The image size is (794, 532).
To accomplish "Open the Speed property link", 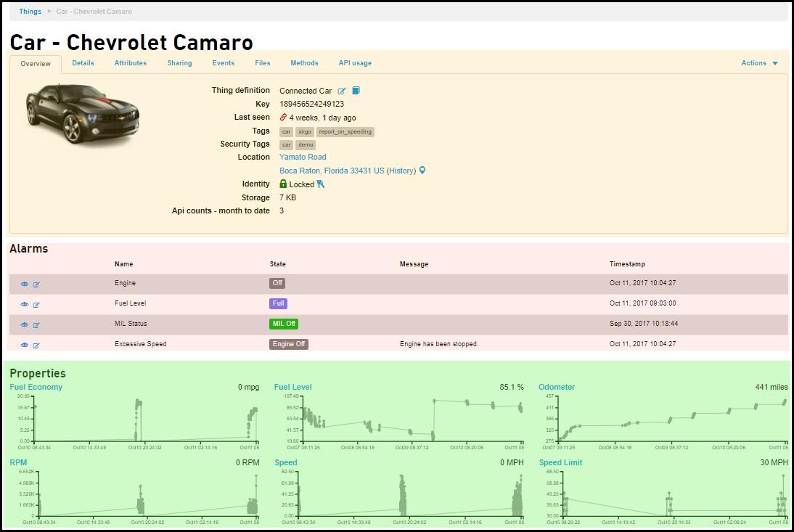I will click(286, 462).
